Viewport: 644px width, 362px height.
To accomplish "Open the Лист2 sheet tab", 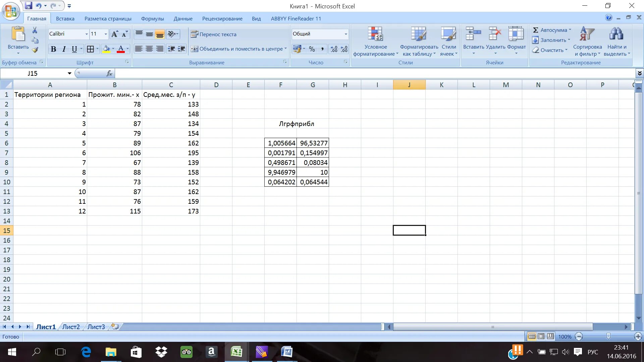I will click(71, 327).
